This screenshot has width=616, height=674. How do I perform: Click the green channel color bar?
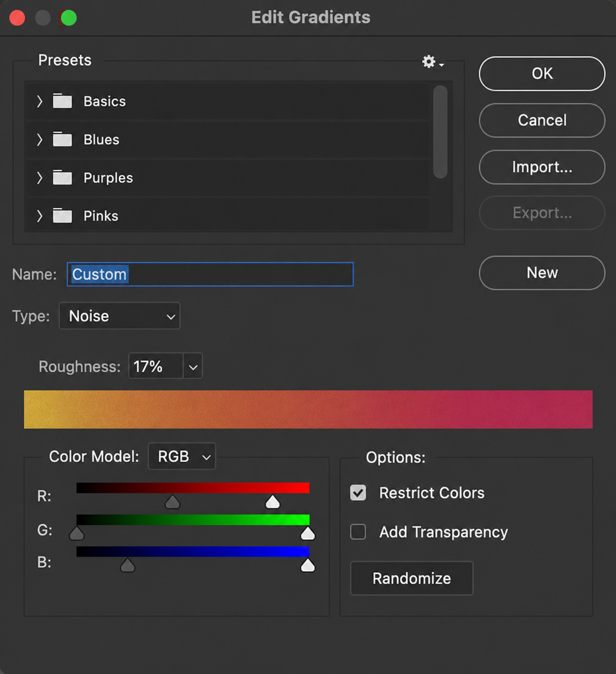tap(193, 519)
